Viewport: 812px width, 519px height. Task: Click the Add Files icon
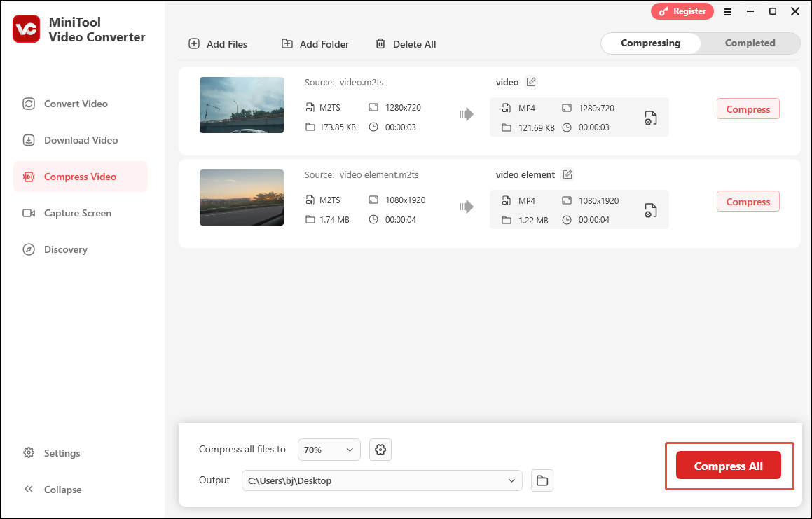[193, 43]
